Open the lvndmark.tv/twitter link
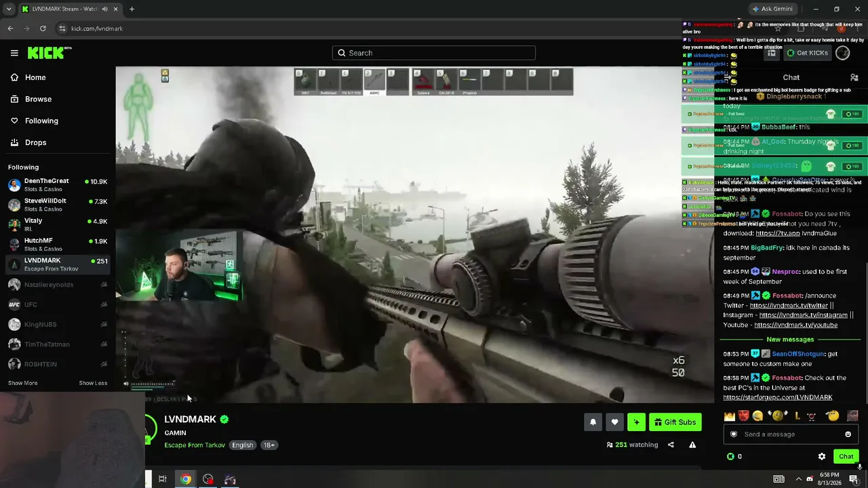This screenshot has height=488, width=868. (x=789, y=306)
